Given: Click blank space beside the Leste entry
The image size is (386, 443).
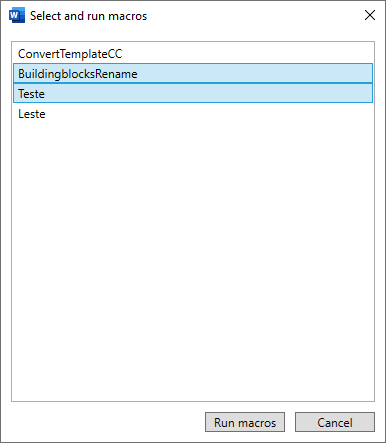Looking at the screenshot, I should pyautogui.click(x=209, y=114).
